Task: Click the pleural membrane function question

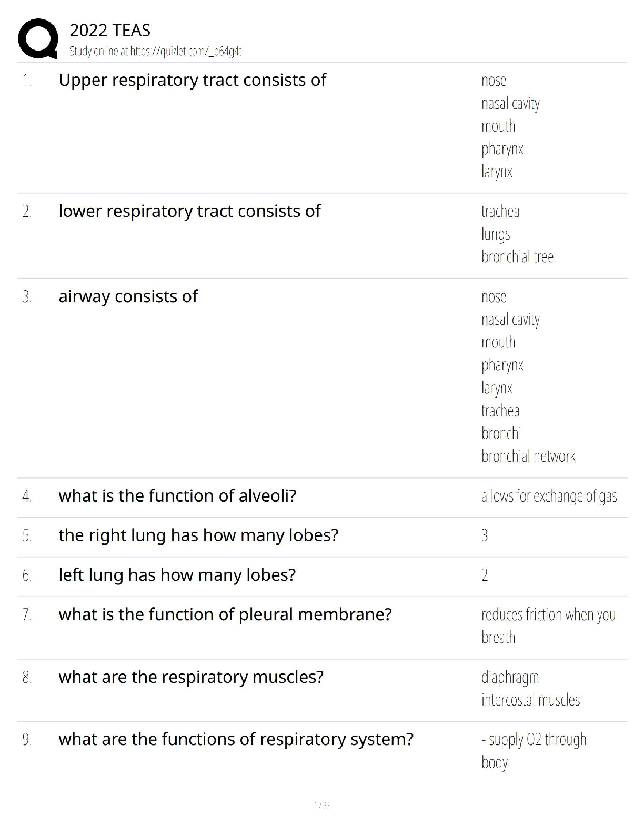Action: 225,614
